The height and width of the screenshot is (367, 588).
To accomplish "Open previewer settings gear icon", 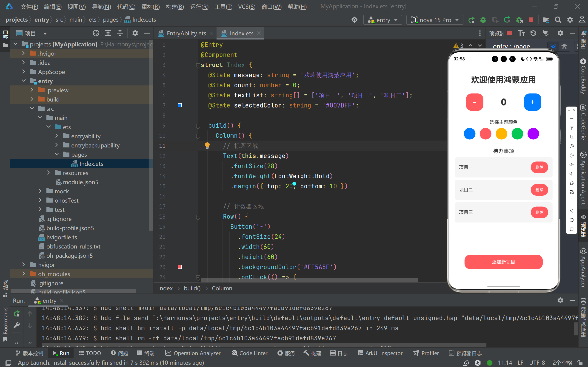I will click(560, 33).
